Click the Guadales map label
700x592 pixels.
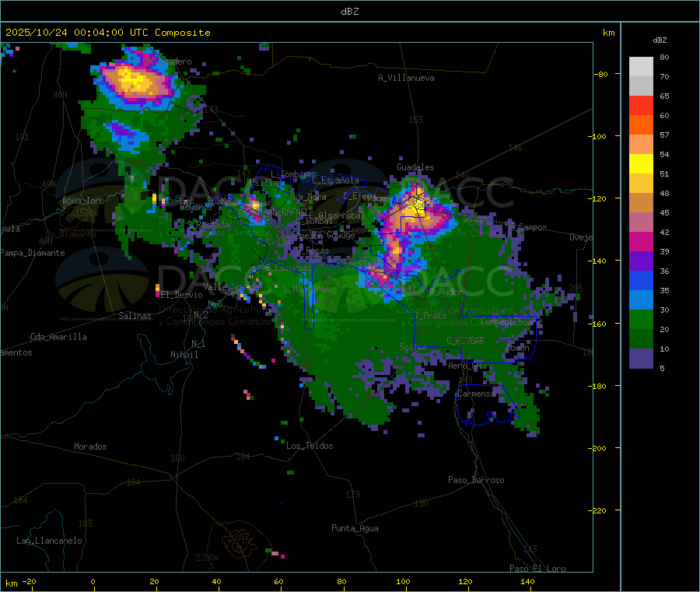415,167
